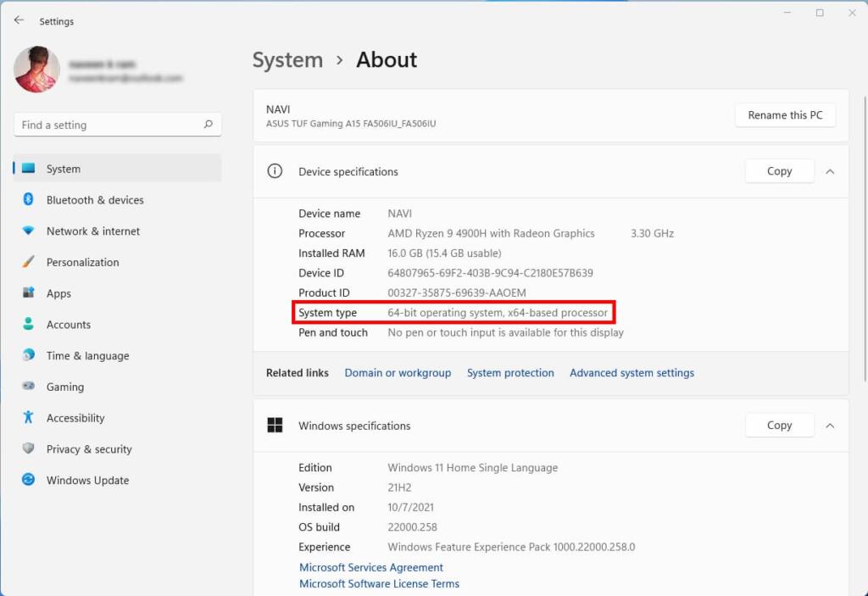Viewport: 868px width, 596px height.
Task: Click the Bluetooth & devices icon
Action: (x=28, y=199)
